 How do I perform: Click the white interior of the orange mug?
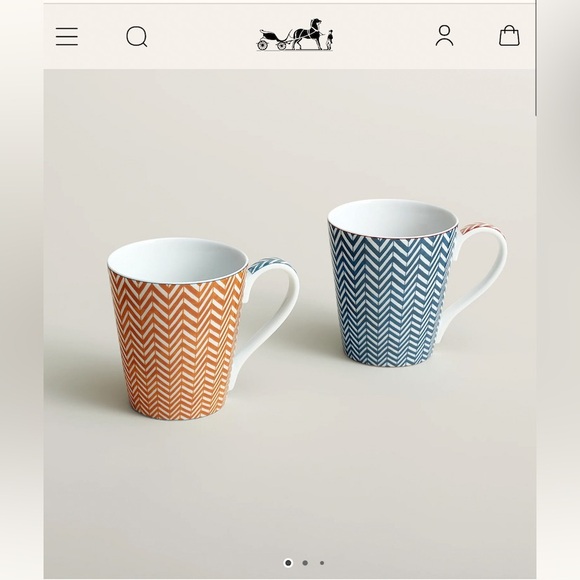177,259
